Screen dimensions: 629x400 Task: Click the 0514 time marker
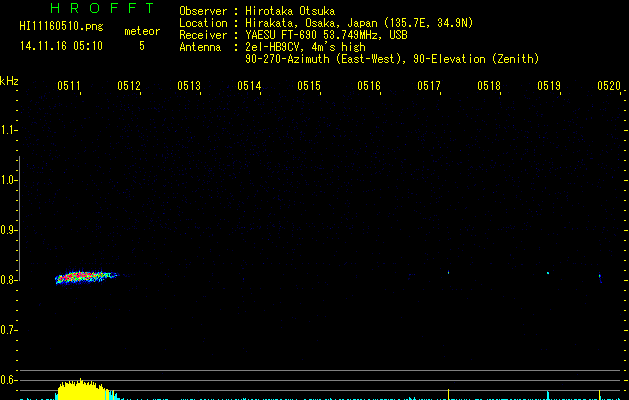[249, 86]
